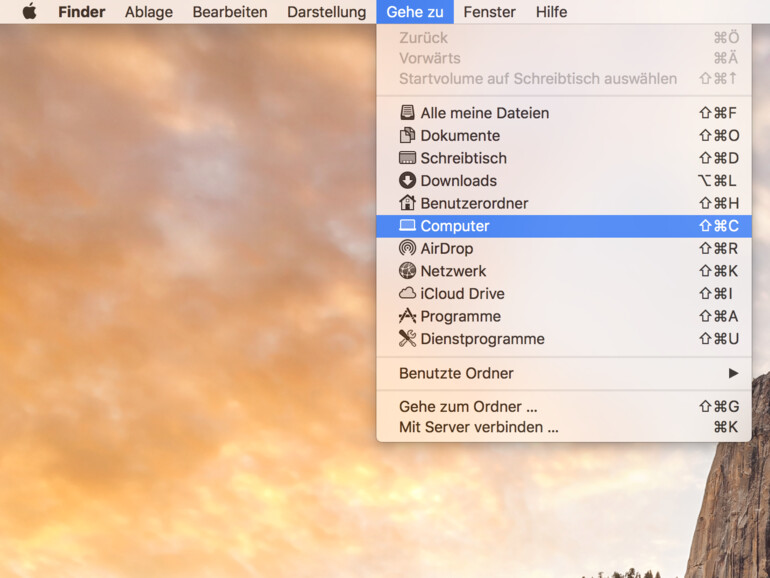Screen dimensions: 770x578
Task: Click the ⇧⌘U shortcut of Dienstprogramme
Action: click(x=719, y=339)
